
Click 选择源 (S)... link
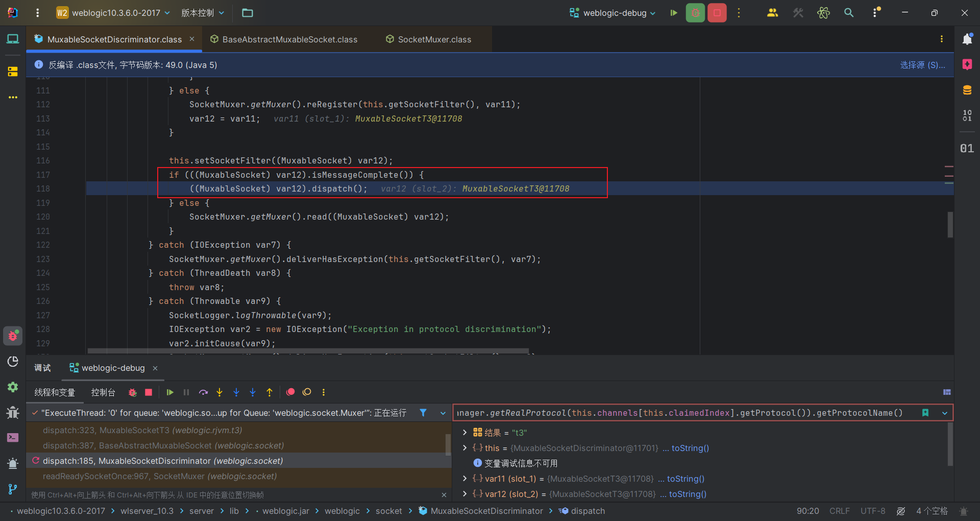point(922,65)
